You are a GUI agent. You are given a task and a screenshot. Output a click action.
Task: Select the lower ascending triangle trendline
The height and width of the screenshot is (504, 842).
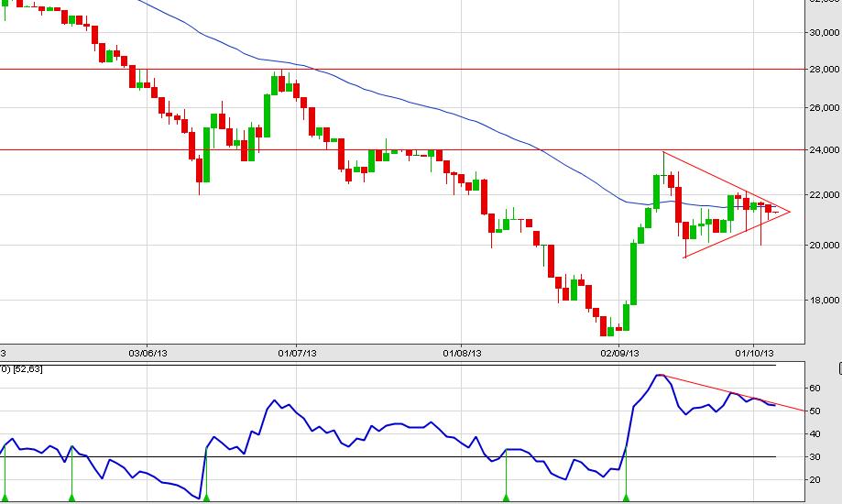point(733,236)
